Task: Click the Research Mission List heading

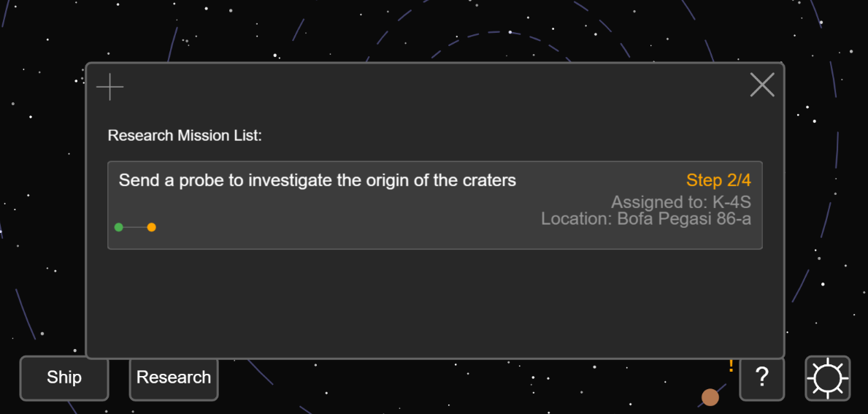Action: pos(185,136)
